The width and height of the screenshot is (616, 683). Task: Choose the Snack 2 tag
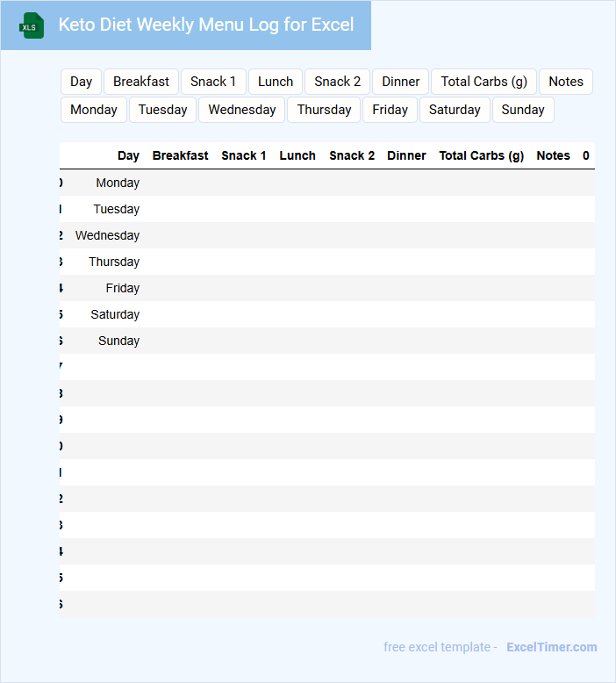tap(338, 82)
